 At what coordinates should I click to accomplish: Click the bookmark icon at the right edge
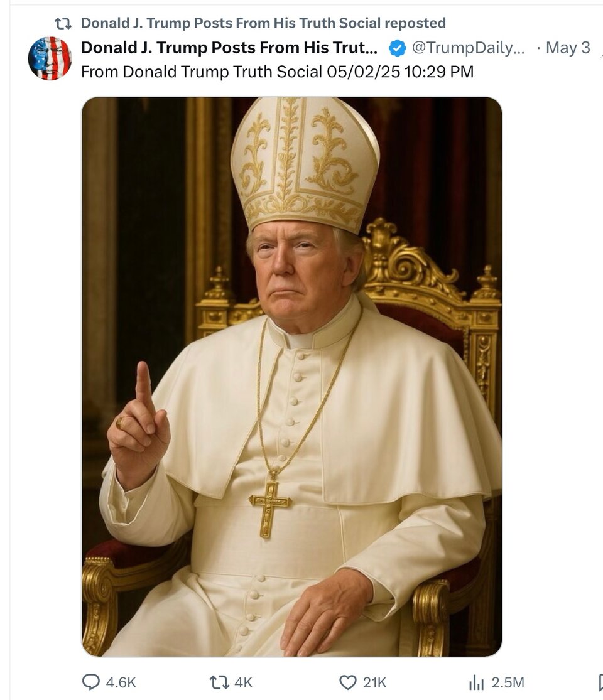pos(599,682)
